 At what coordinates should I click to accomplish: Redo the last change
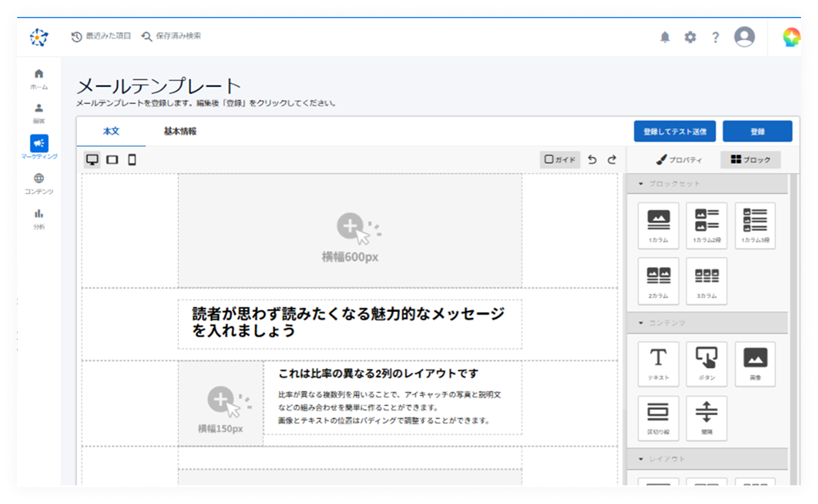(613, 159)
